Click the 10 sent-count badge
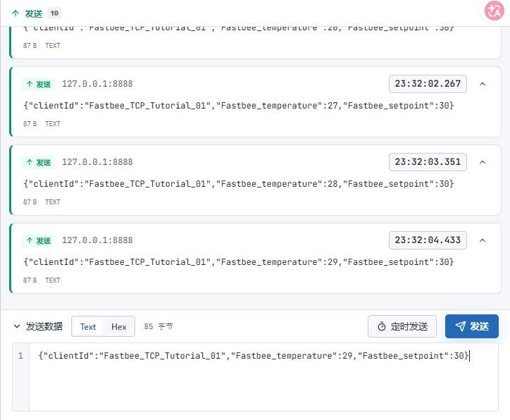This screenshot has height=420, width=510. pyautogui.click(x=54, y=13)
